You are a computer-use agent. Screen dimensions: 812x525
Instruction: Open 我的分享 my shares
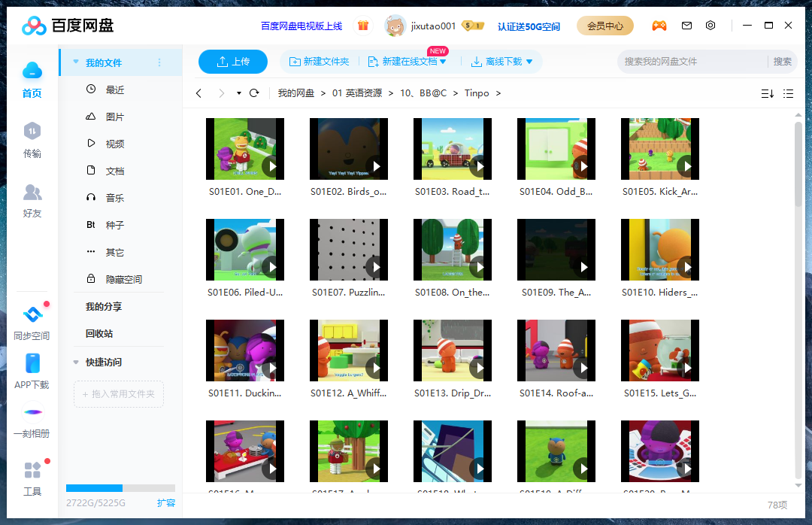tap(104, 306)
